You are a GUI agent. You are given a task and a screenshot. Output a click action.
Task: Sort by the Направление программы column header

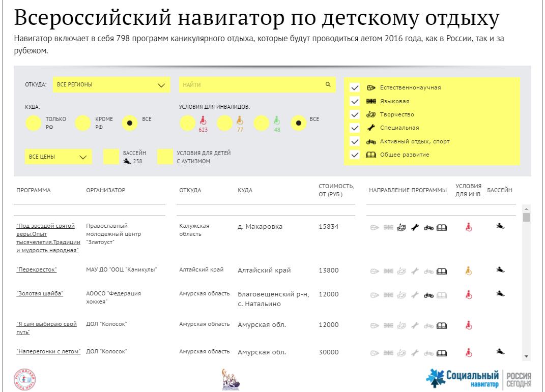click(408, 190)
